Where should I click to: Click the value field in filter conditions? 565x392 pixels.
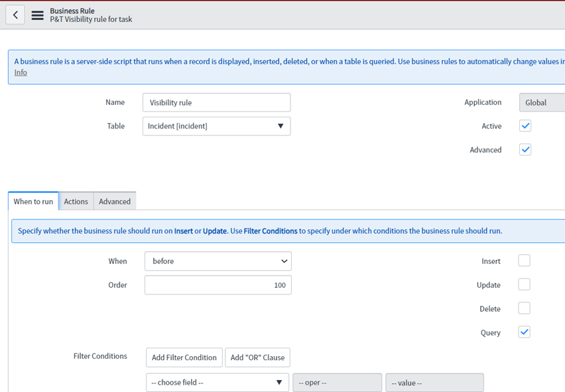[434, 383]
